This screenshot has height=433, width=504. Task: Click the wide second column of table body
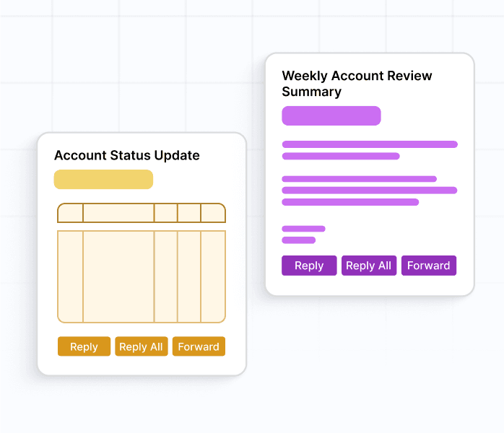(x=118, y=276)
